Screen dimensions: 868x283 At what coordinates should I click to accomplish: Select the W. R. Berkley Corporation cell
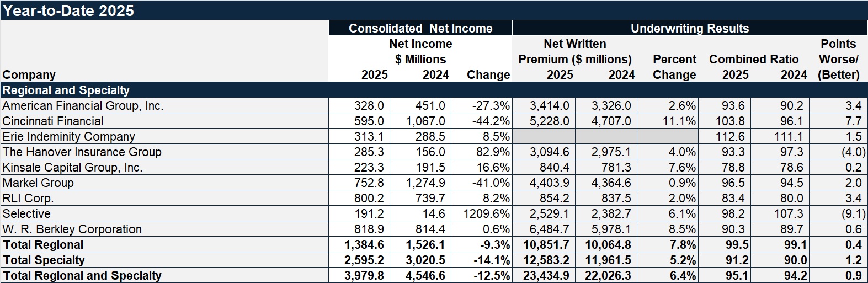[x=72, y=229]
